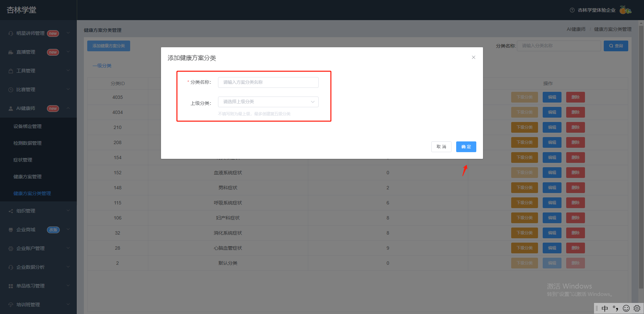
Task: Focus the 请输入分类名称 search field
Action: pos(559,46)
